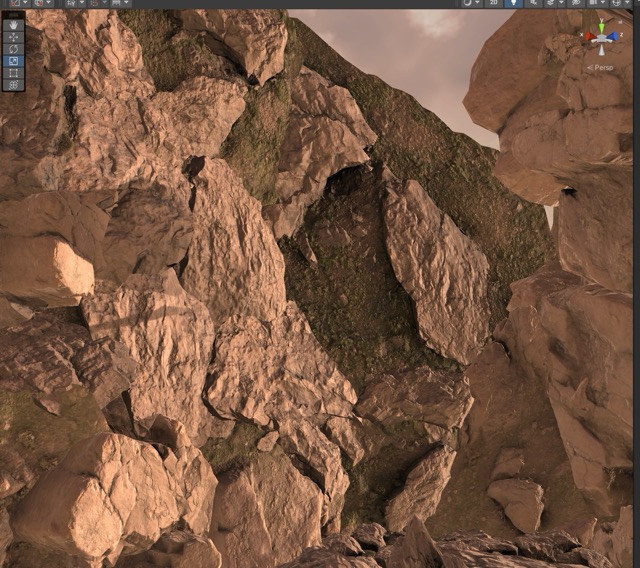This screenshot has height=568, width=640.
Task: Select the Move tool
Action: click(13, 37)
